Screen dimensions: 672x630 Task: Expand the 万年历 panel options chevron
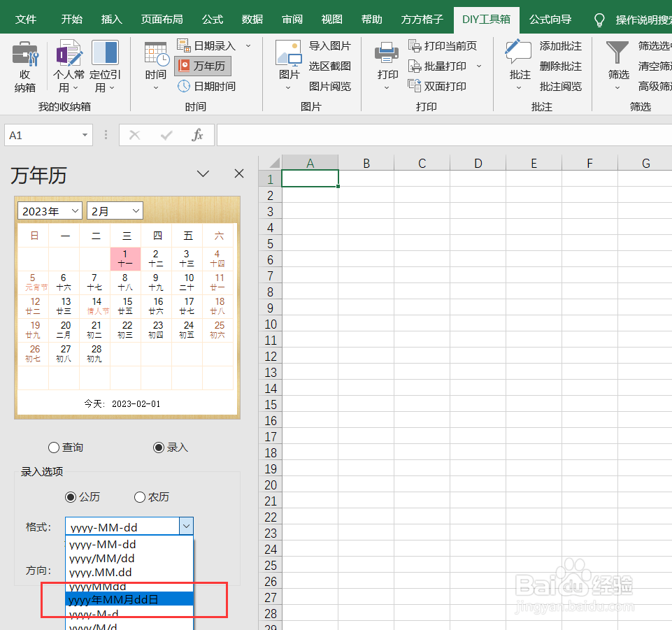click(203, 173)
